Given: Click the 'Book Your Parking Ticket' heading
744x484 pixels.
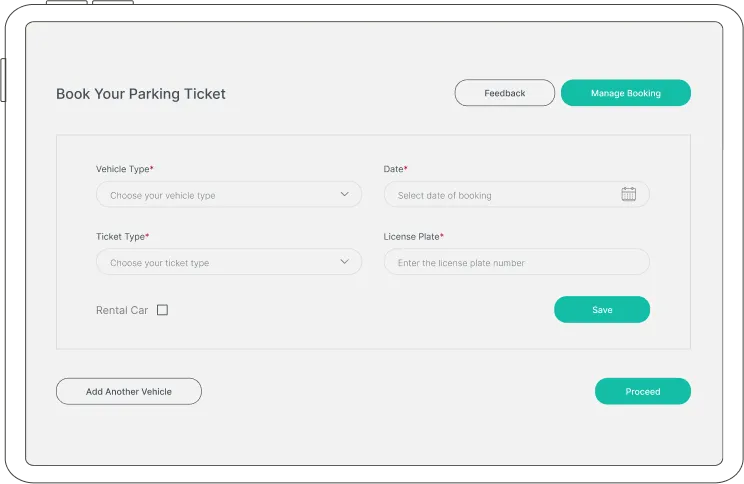Looking at the screenshot, I should pos(141,94).
